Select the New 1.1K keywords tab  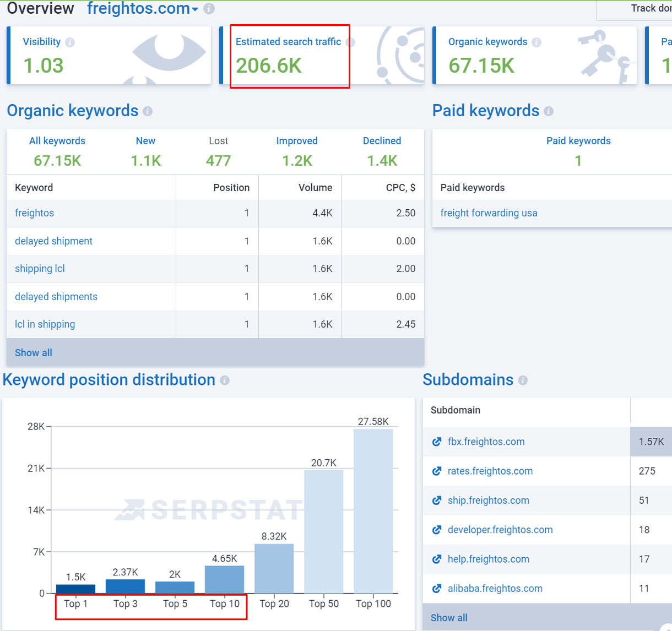coord(145,151)
